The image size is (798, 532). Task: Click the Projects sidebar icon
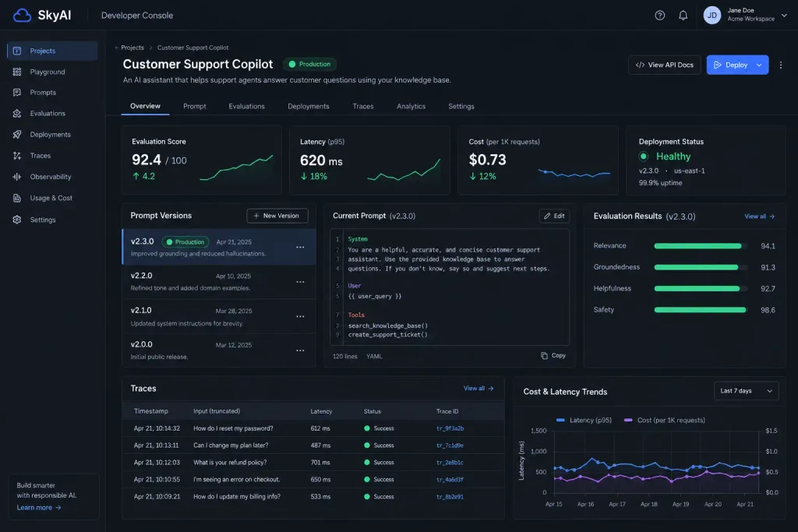tap(17, 51)
